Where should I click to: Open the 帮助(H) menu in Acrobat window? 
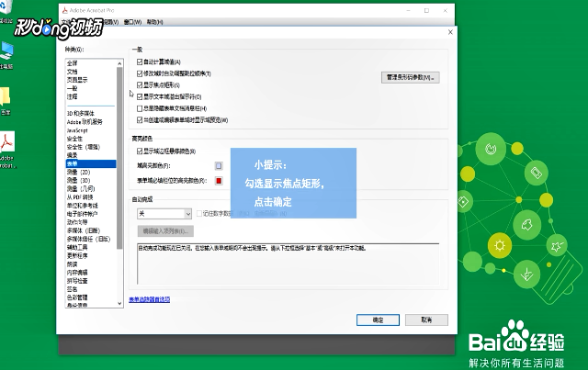(154, 22)
